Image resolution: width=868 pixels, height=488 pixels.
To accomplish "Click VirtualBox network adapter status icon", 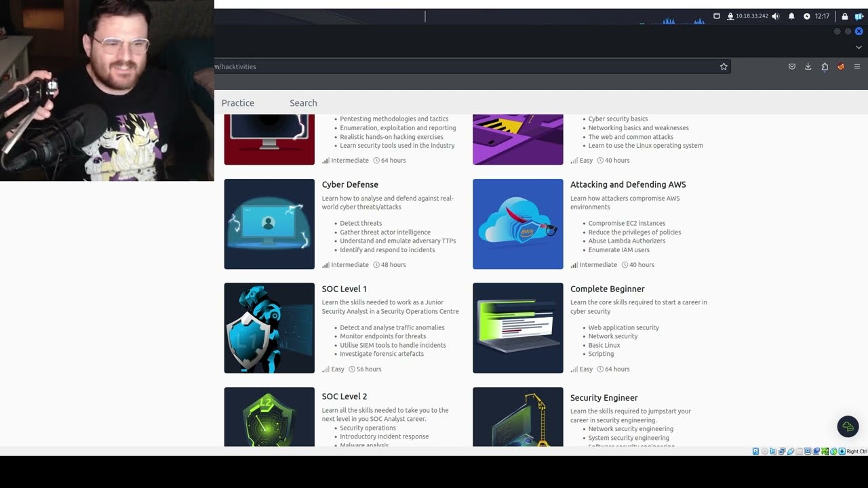I will click(x=782, y=451).
